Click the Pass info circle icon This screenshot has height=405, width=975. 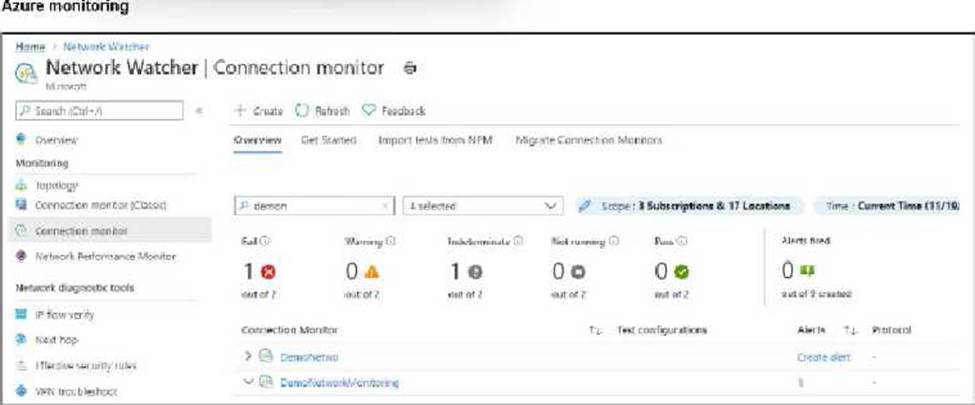682,241
